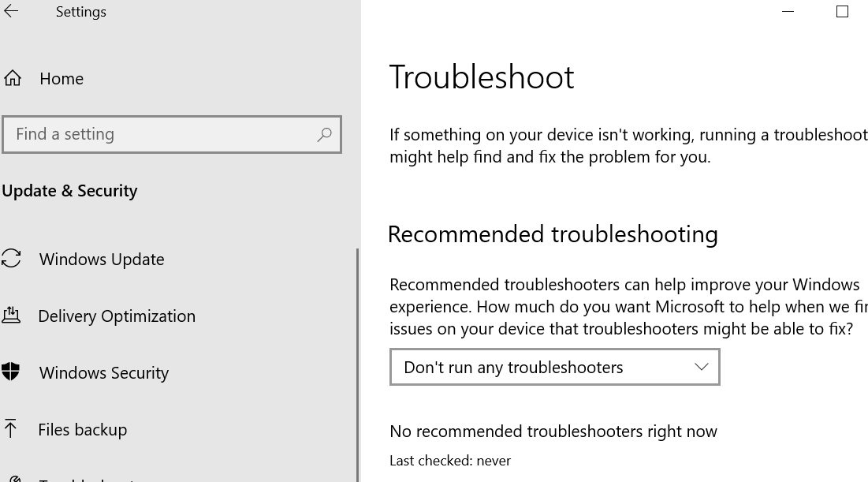
Task: Click the Settings window title
Action: [81, 12]
